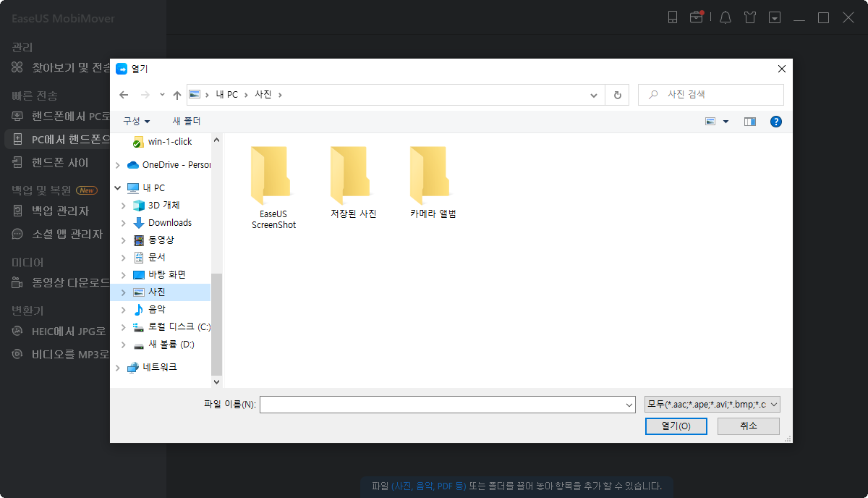Open the 파일 이름 dropdown arrow
Screen dimensions: 868x498
point(628,404)
